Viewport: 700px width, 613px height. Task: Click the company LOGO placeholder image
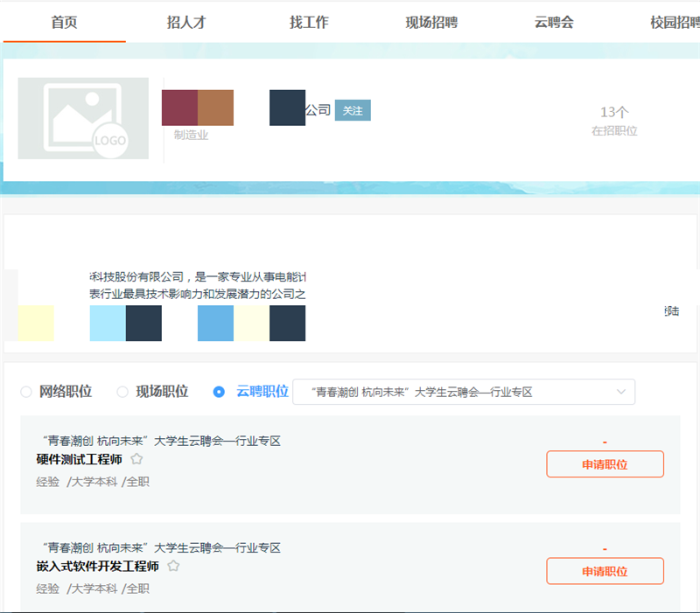click(x=83, y=119)
